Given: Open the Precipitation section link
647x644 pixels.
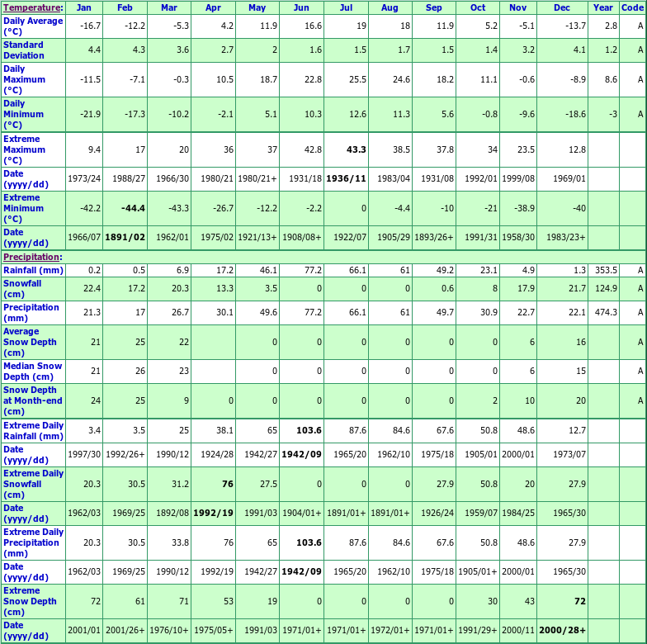Looking at the screenshot, I should click(x=31, y=258).
